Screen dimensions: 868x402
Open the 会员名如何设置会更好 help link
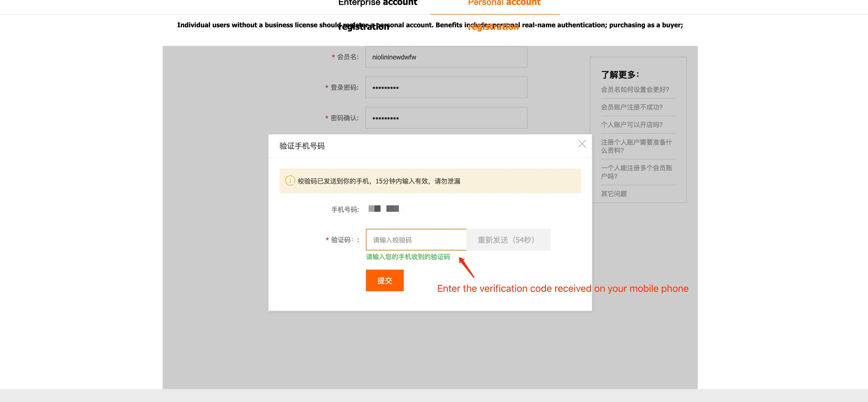point(635,90)
